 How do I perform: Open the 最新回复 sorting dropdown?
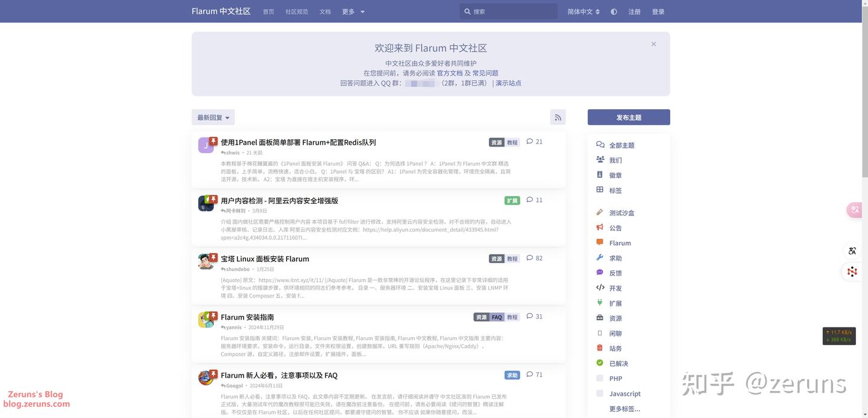pos(212,117)
